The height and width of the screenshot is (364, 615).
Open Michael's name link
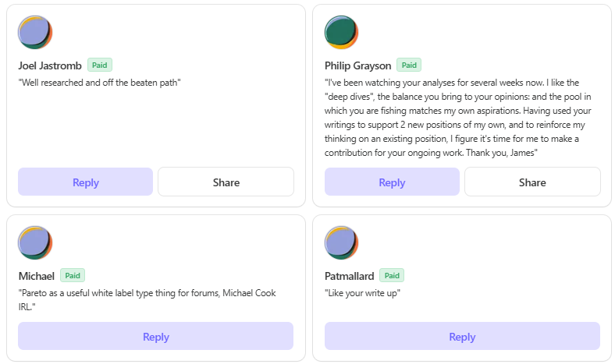pyautogui.click(x=37, y=276)
